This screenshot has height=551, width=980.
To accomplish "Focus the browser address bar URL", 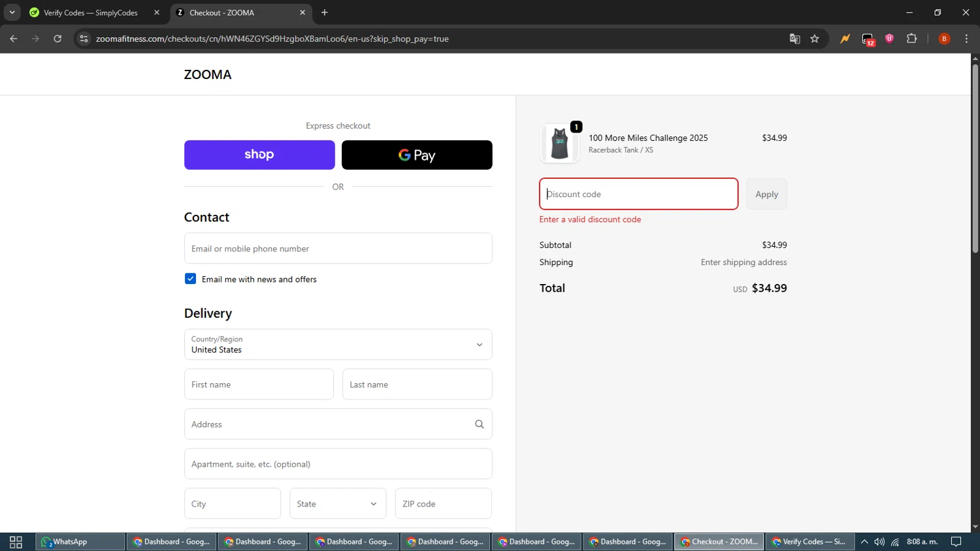I will pos(272,39).
